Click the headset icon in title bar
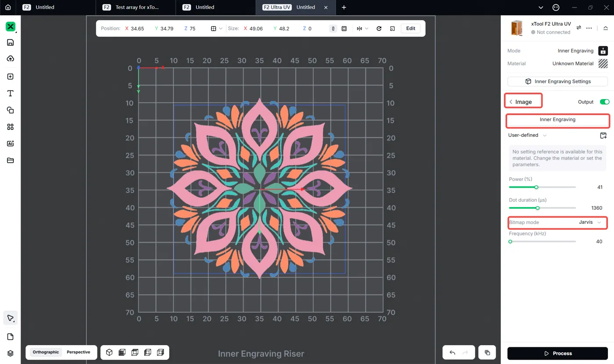 556,7
